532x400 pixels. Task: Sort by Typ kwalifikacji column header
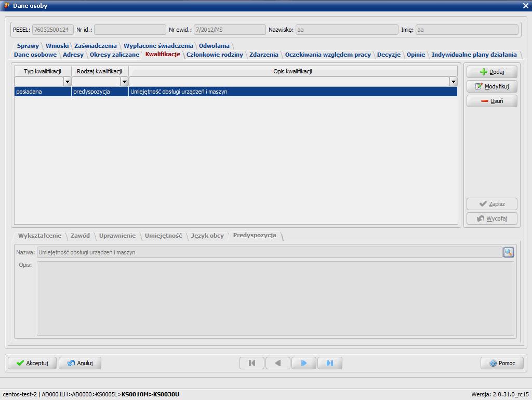click(43, 71)
